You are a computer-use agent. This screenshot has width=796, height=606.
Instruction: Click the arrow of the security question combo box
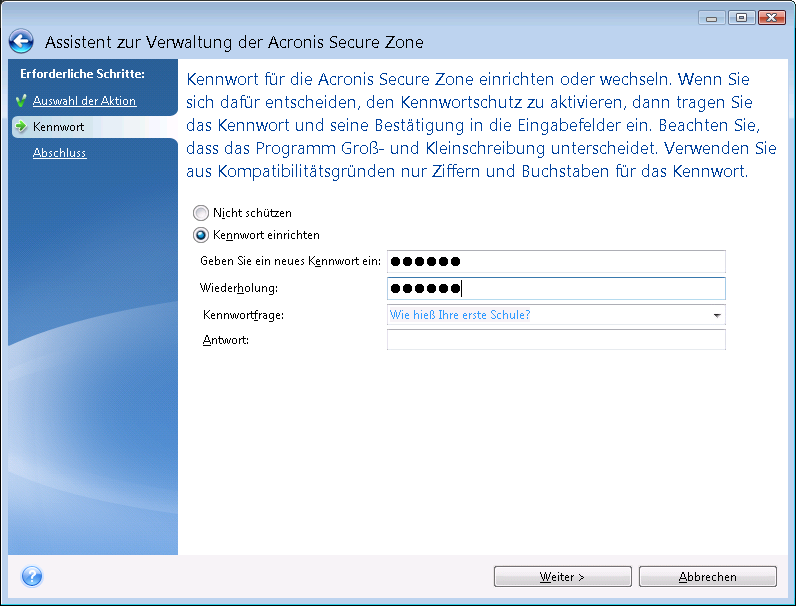pyautogui.click(x=716, y=315)
